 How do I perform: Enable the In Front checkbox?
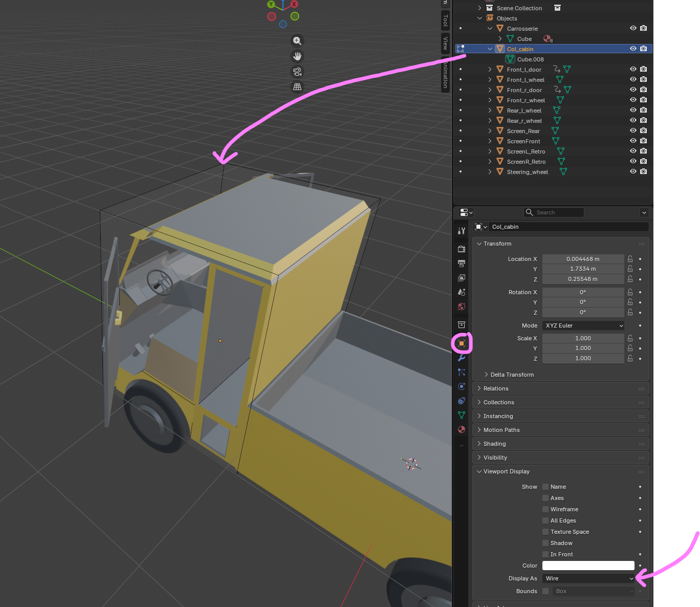[545, 554]
